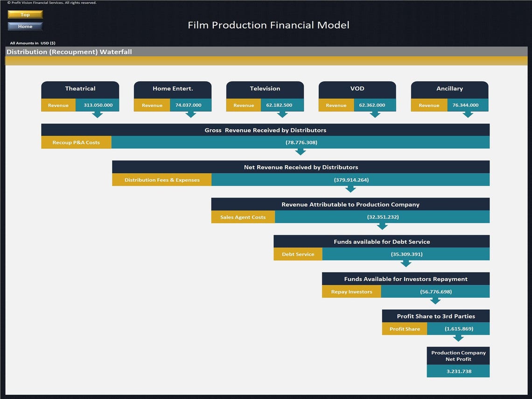Image resolution: width=532 pixels, height=399 pixels.
Task: Expand the Funds Available for Investors Repayment bar
Action: (x=406, y=279)
